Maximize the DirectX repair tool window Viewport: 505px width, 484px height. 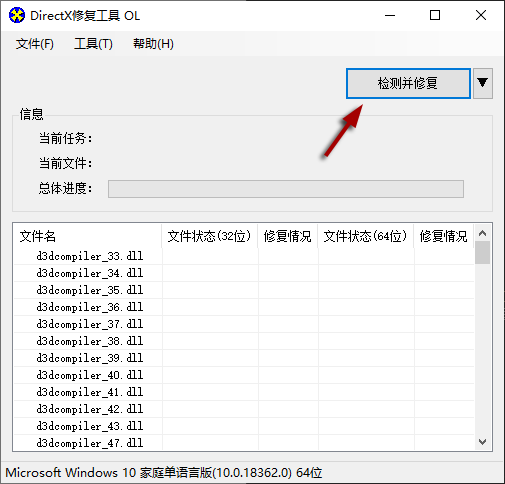coord(435,15)
